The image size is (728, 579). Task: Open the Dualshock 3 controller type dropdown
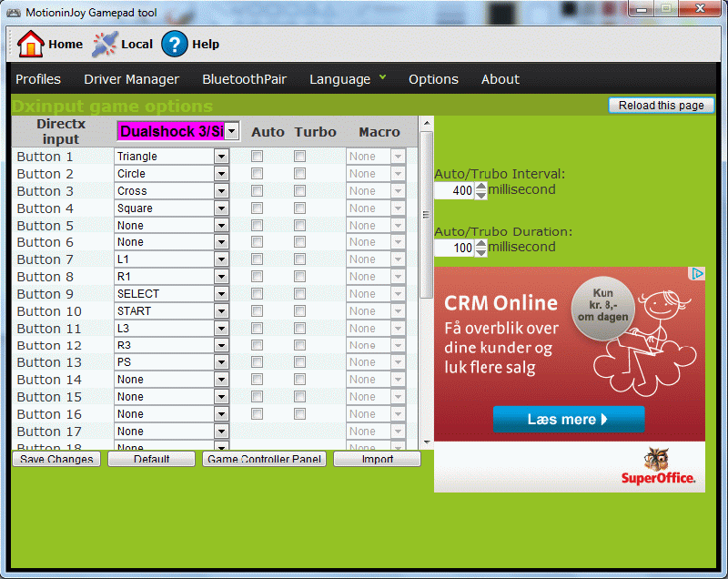(x=178, y=131)
